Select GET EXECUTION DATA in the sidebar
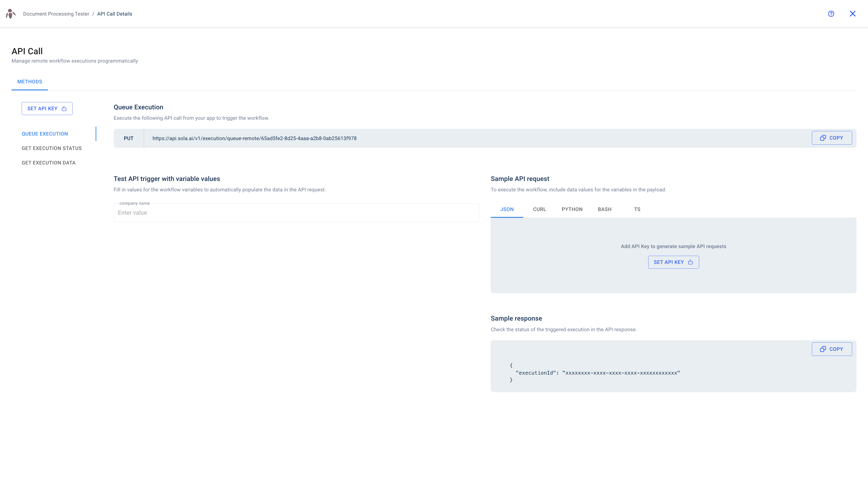The image size is (868, 488). (x=49, y=163)
